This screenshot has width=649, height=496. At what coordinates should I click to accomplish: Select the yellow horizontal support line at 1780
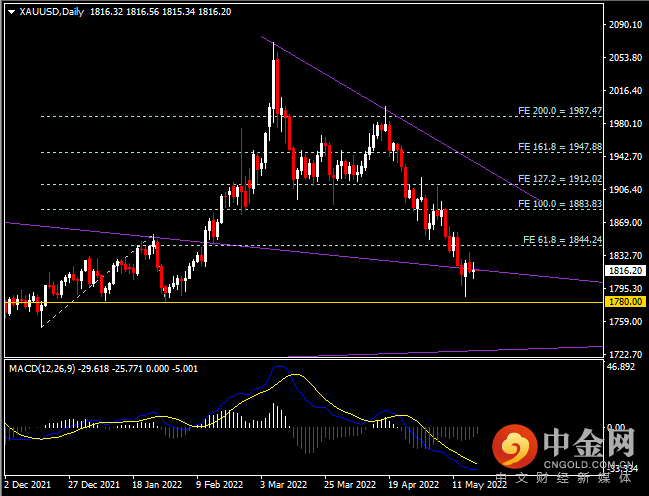click(x=304, y=303)
